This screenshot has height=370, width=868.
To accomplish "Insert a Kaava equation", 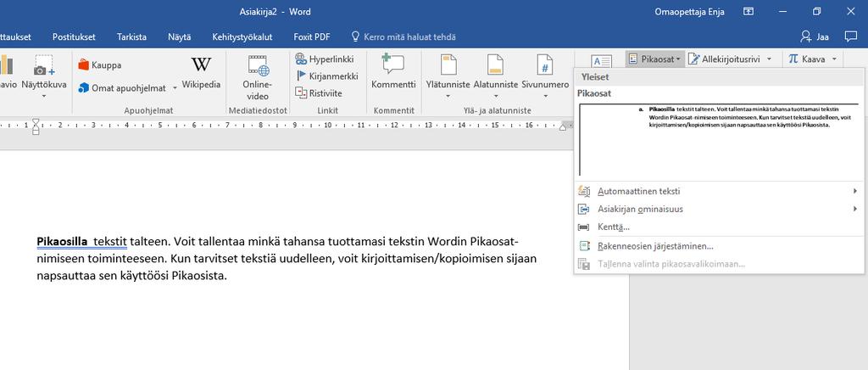I will tap(807, 59).
